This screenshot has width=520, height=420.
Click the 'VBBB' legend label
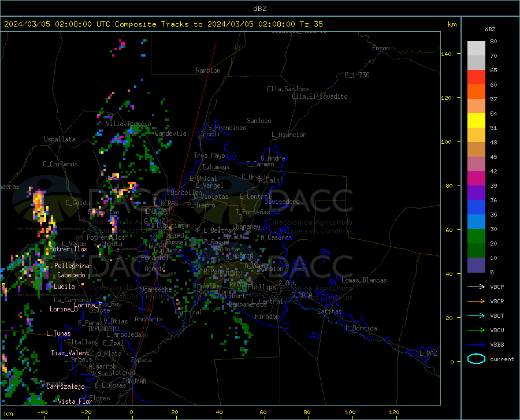tap(497, 345)
